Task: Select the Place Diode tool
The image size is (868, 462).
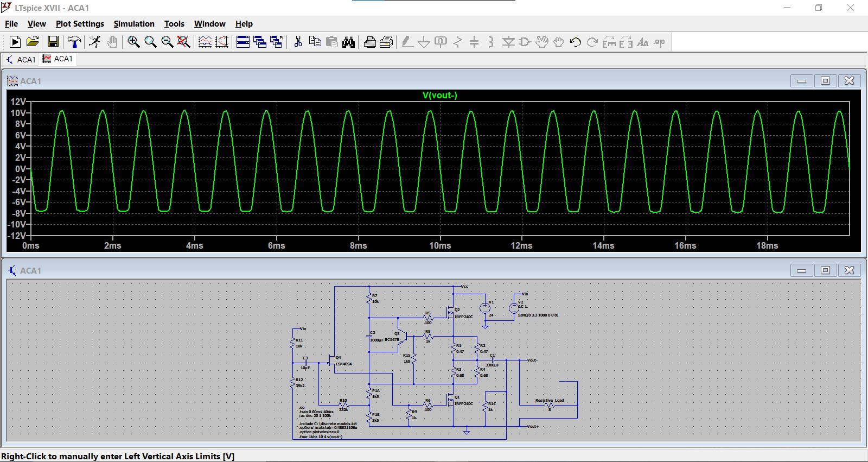Action: pos(508,42)
